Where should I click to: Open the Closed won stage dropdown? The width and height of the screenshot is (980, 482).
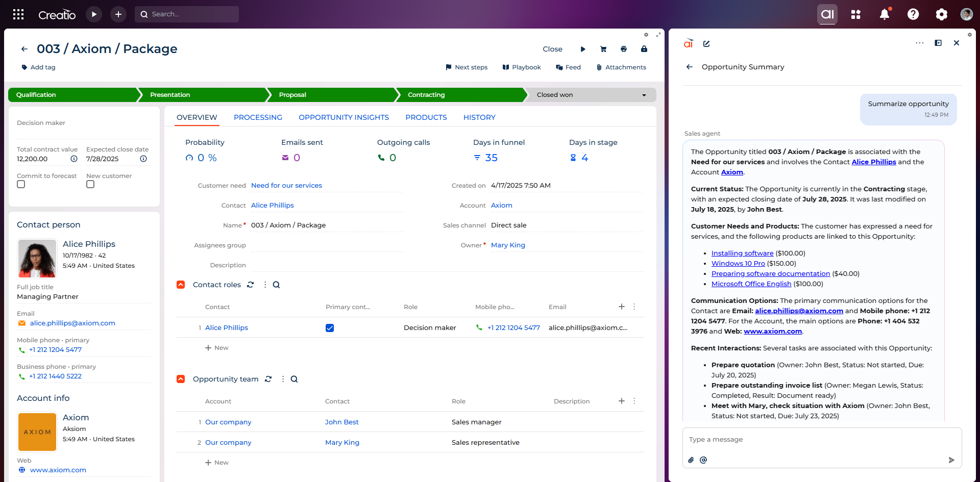(644, 95)
